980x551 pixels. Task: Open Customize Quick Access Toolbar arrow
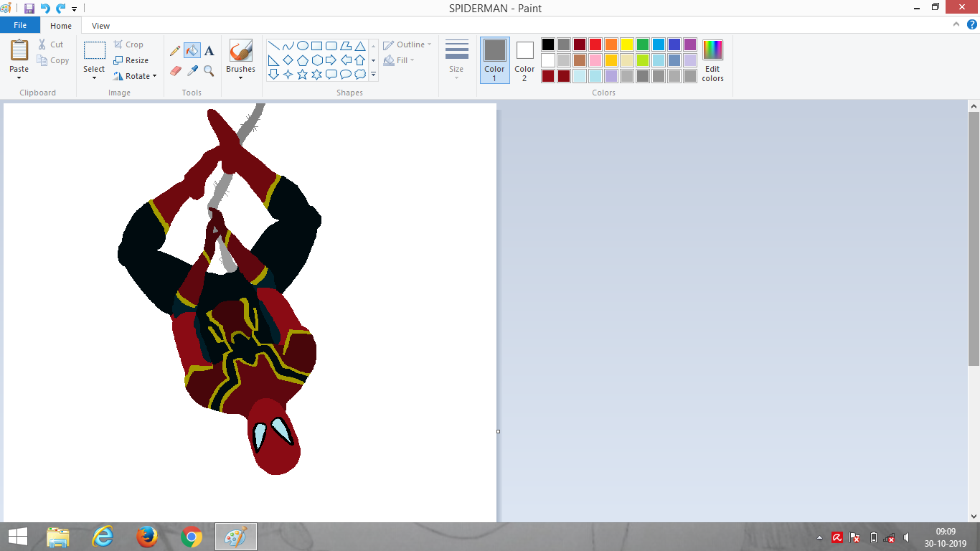pyautogui.click(x=74, y=9)
